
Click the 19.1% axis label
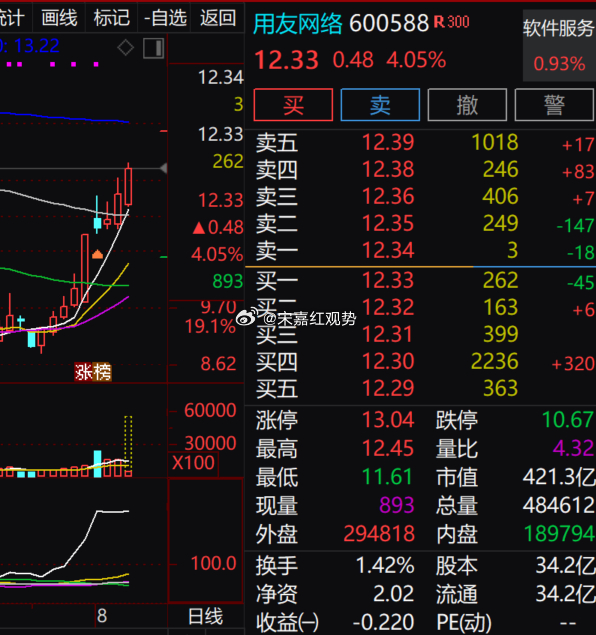210,327
